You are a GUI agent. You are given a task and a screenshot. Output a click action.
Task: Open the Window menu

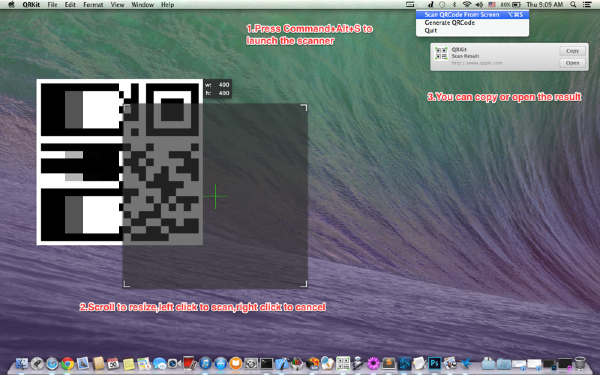142,5
